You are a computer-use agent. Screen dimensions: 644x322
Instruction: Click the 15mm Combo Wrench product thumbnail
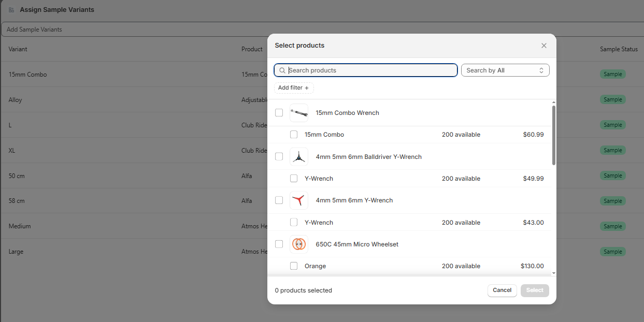(299, 113)
